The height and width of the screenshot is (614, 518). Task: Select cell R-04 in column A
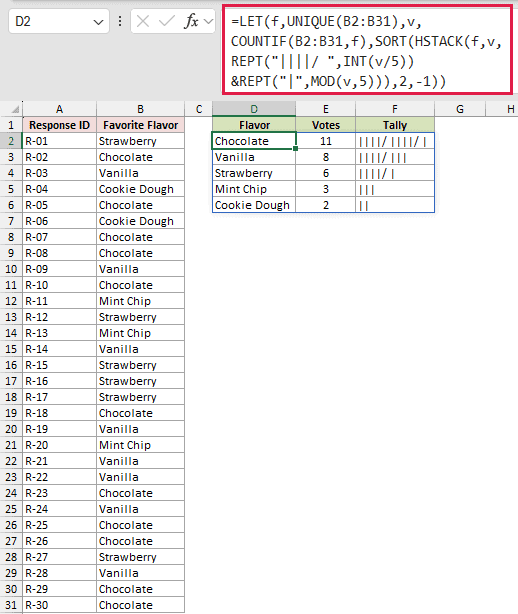pyautogui.click(x=60, y=189)
